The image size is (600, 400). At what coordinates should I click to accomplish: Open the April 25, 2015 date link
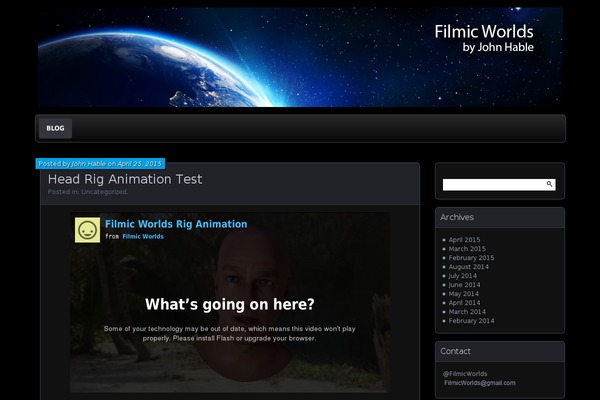(x=139, y=164)
